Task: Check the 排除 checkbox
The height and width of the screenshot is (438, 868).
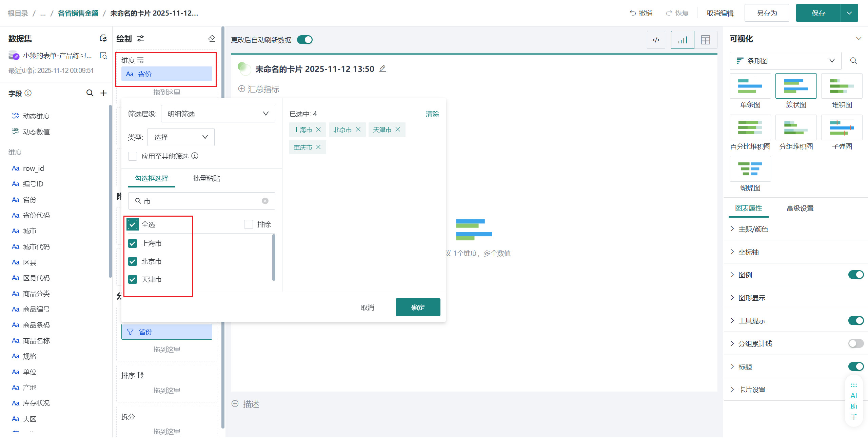Action: (249, 224)
